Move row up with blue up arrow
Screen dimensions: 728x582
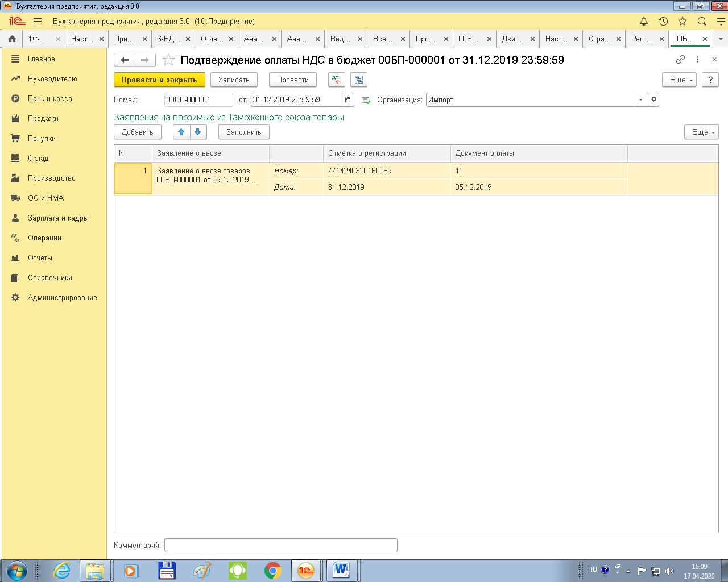coord(181,132)
